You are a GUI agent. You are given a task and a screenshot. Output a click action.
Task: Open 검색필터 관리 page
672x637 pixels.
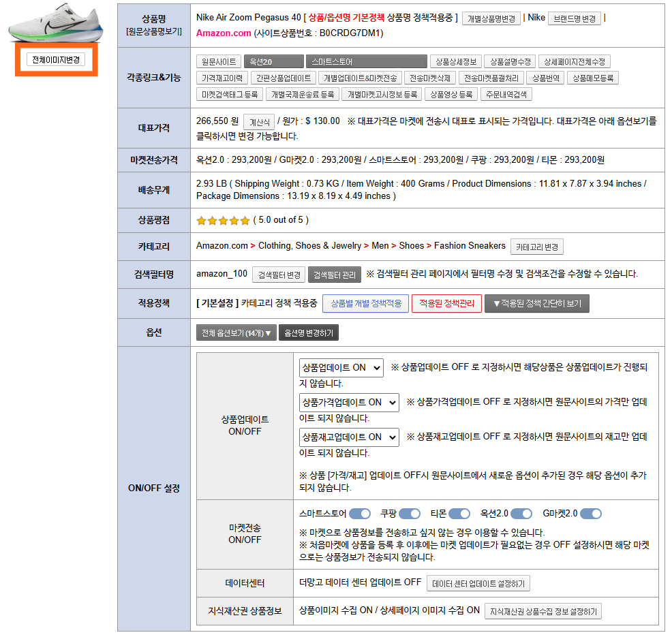(x=334, y=275)
